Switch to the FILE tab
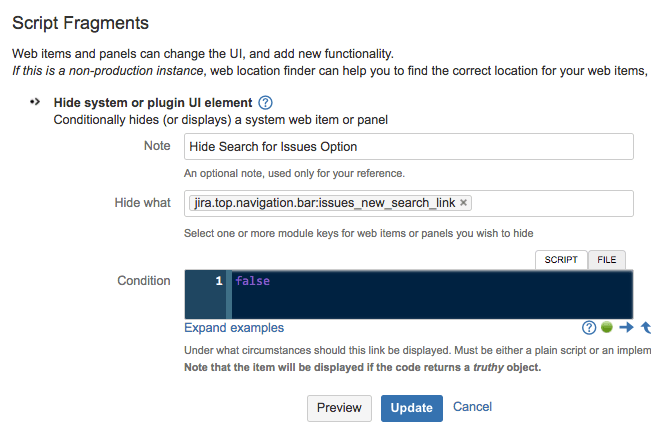The height and width of the screenshot is (444, 651). click(x=607, y=260)
